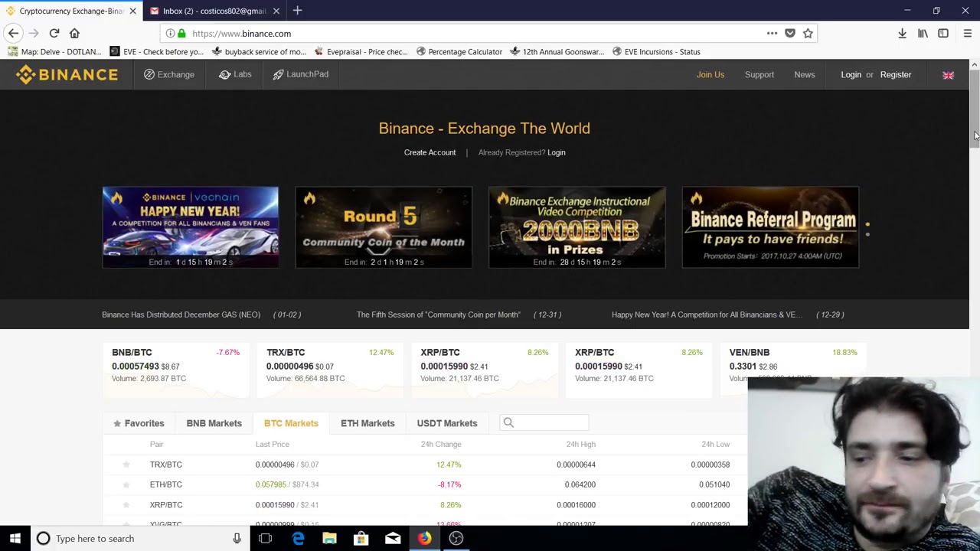The image size is (980, 551).
Task: Sort by the 24h High column
Action: coord(580,444)
